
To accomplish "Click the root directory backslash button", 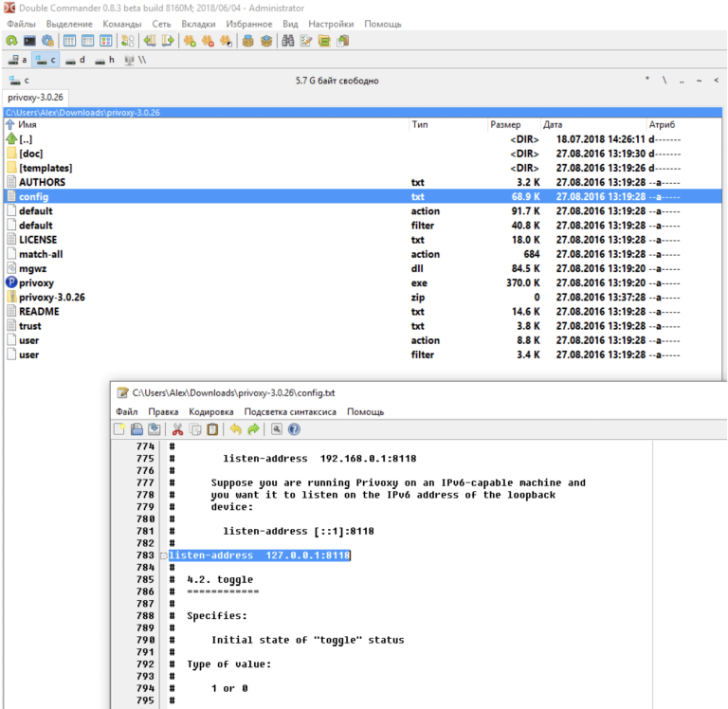I will click(x=664, y=81).
